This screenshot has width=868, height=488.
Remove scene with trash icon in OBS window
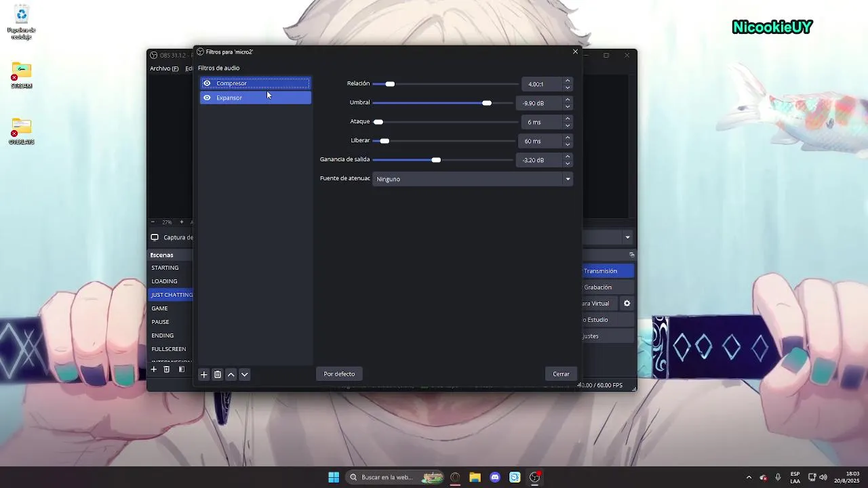(166, 369)
